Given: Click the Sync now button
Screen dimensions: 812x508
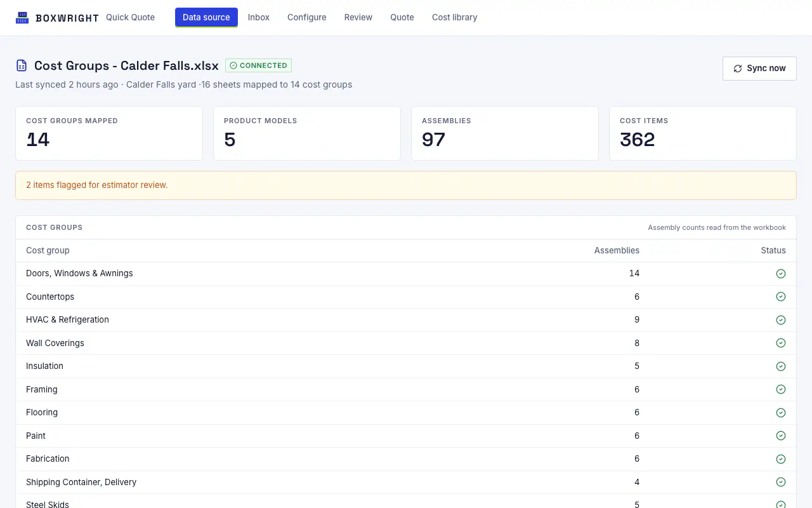Looking at the screenshot, I should pos(759,69).
